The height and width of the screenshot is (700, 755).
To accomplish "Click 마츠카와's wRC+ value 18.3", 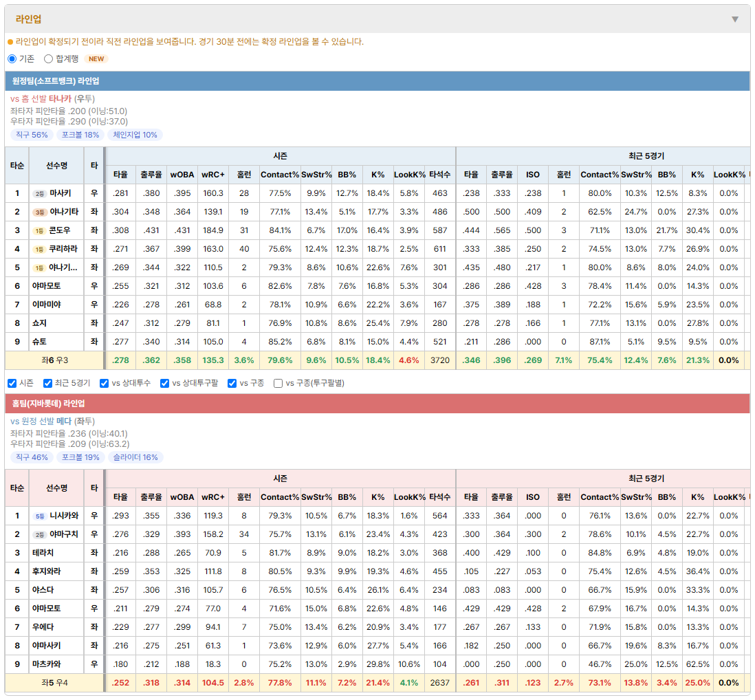I will (x=213, y=664).
